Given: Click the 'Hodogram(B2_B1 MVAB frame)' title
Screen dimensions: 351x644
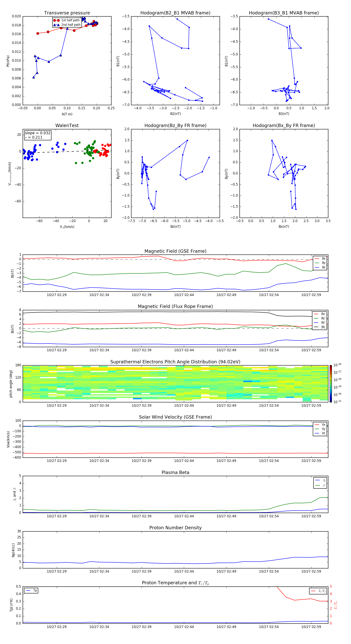Looking at the screenshot, I should (175, 13).
